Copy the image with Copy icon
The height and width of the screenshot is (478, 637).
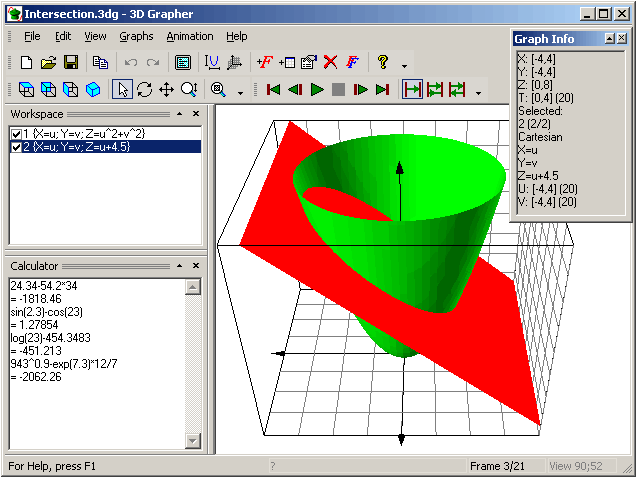100,63
